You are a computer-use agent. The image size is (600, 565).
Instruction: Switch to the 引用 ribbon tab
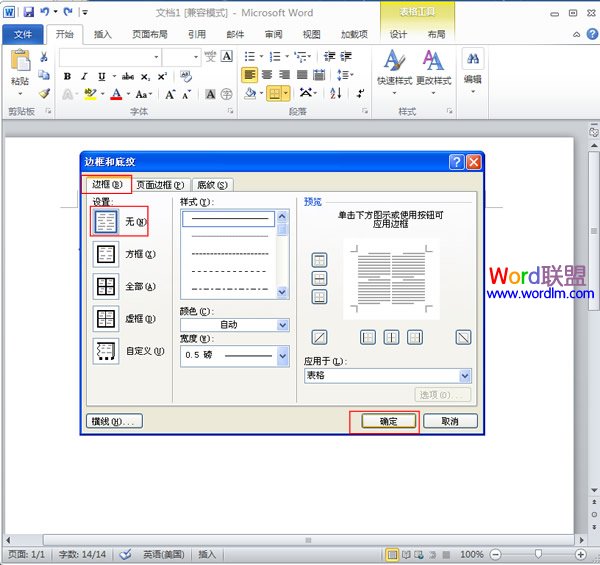coord(197,34)
